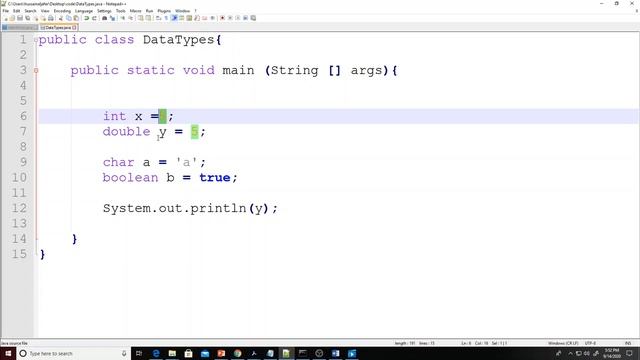The height and width of the screenshot is (360, 640).
Task: Open the Run menu
Action: [x=149, y=11]
